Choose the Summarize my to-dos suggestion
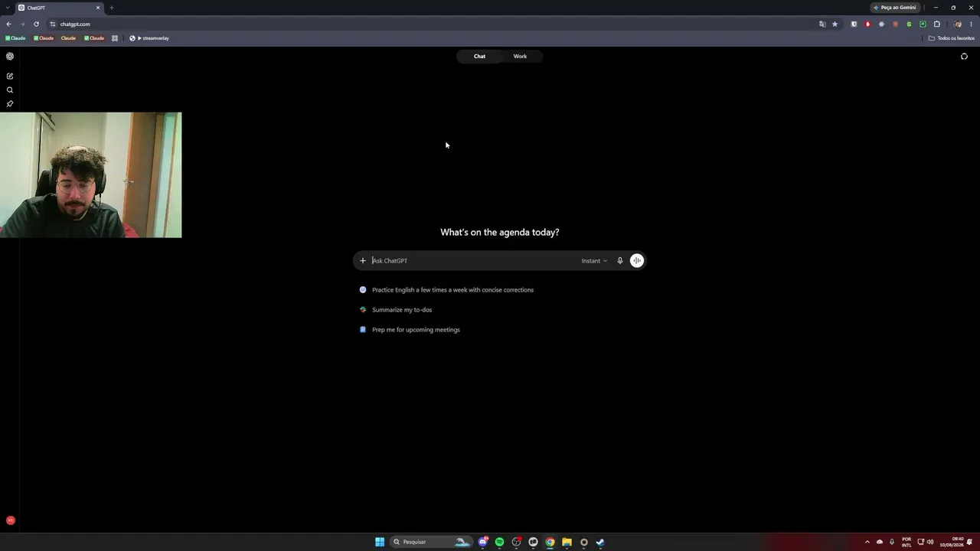The height and width of the screenshot is (551, 980). [x=396, y=310]
